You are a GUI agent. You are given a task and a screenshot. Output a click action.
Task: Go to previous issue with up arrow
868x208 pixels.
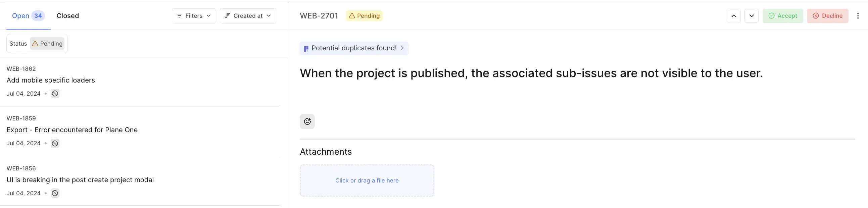[x=733, y=16]
